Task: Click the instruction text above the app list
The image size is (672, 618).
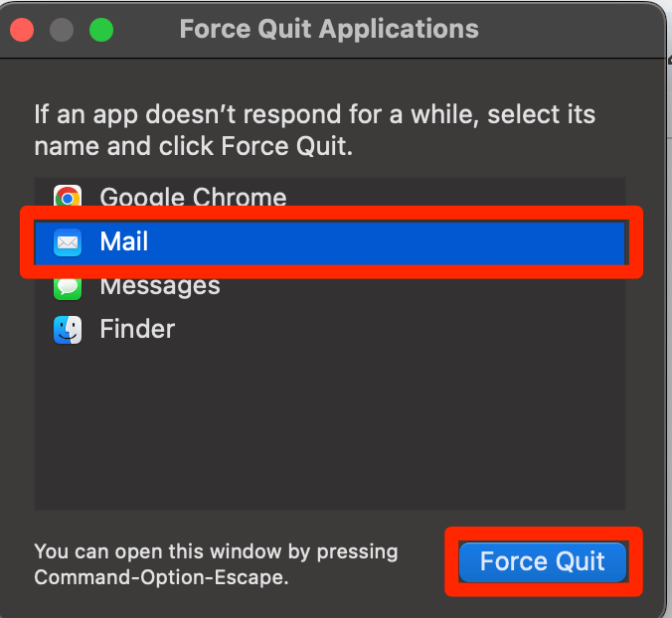Action: 314,130
